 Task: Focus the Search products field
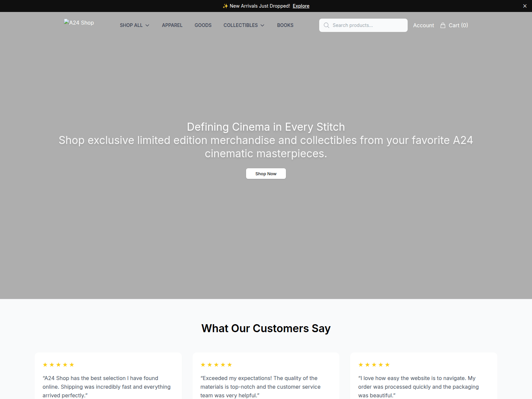pyautogui.click(x=363, y=25)
